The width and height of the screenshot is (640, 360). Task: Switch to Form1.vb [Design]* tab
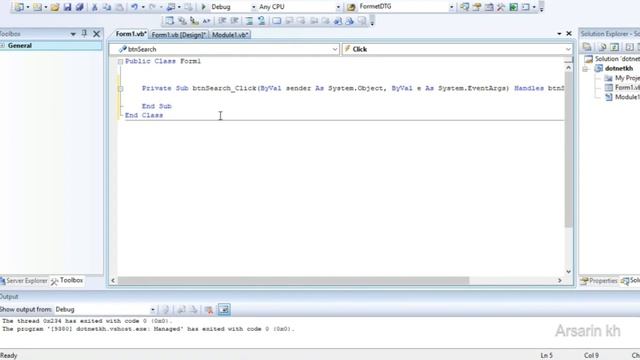click(179, 35)
